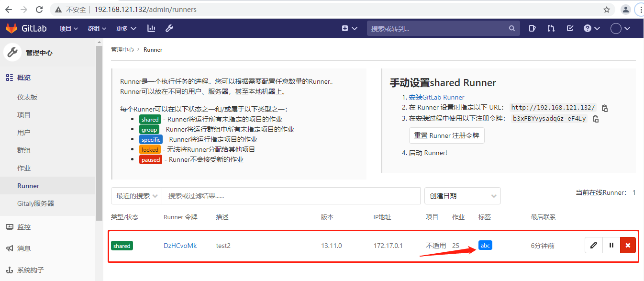The height and width of the screenshot is (281, 644).
Task: Click the red paused legend badge
Action: click(151, 159)
